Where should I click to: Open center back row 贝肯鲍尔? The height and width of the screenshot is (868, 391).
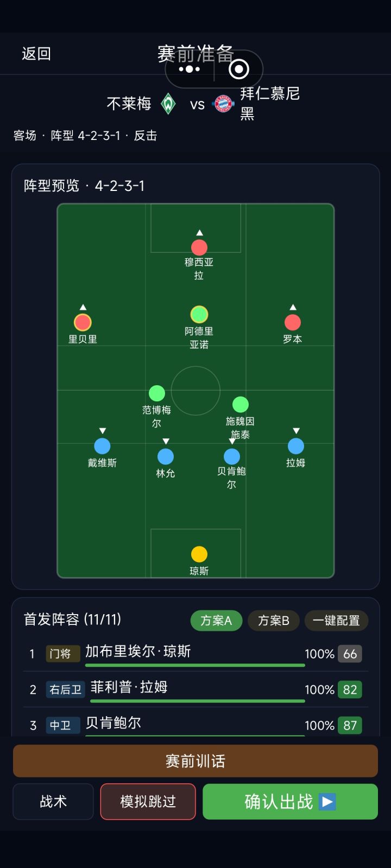click(x=195, y=723)
